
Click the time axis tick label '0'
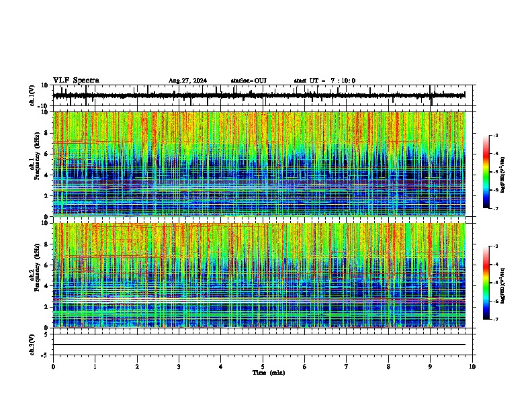pos(53,367)
